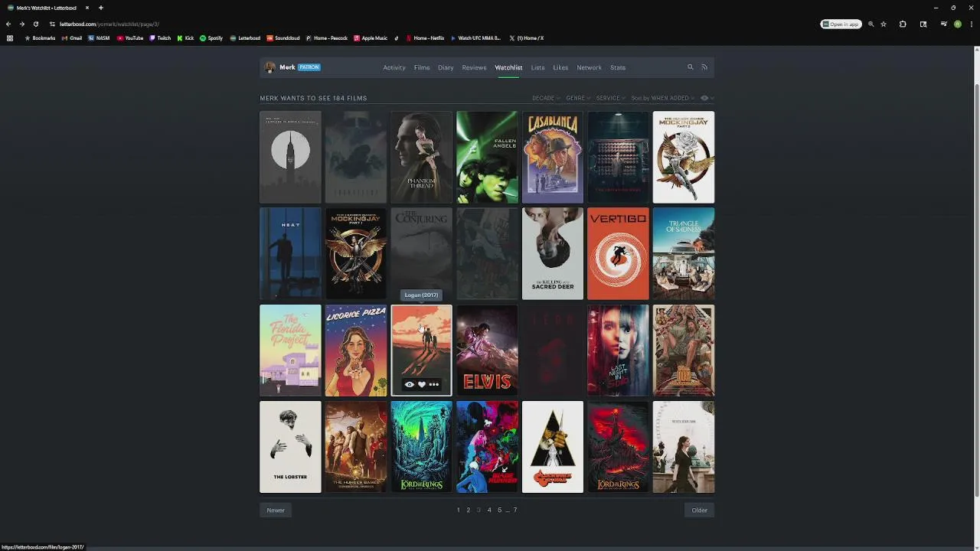Open the browser extensions puzzle icon
Viewport: 980px width, 551px height.
[x=903, y=24]
